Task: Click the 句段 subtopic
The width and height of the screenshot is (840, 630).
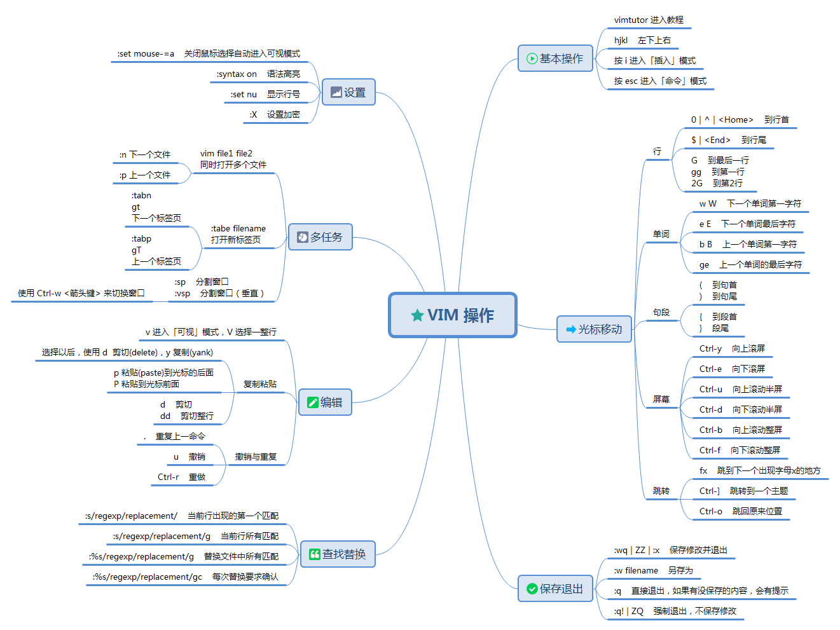Action: [661, 312]
